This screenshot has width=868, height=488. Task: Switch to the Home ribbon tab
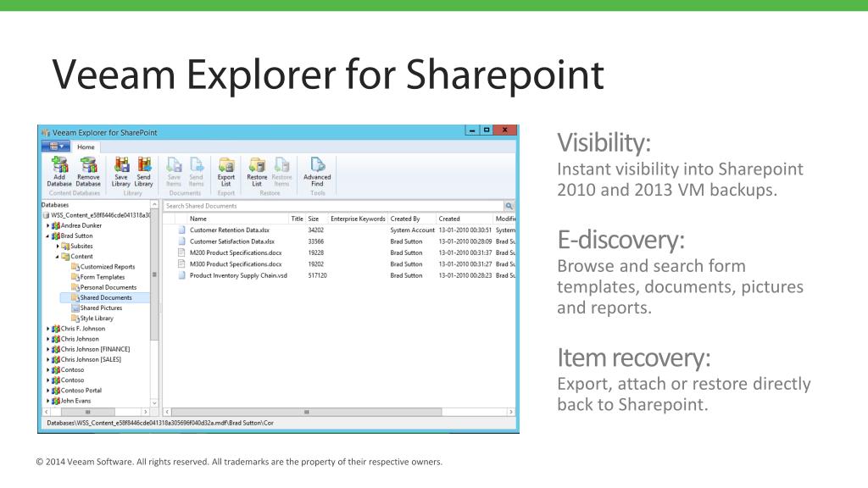(x=86, y=147)
